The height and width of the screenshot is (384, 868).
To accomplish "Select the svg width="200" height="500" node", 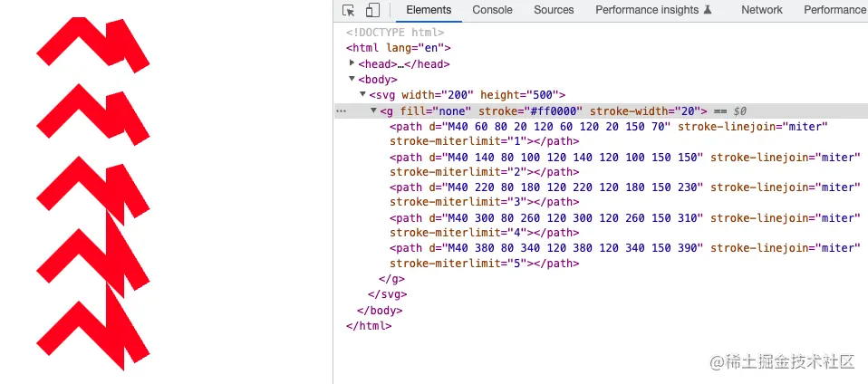I will click(467, 95).
